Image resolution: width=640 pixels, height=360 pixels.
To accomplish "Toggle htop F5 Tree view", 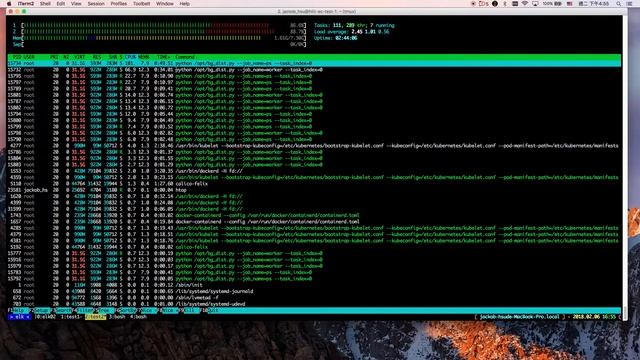I will point(104,311).
